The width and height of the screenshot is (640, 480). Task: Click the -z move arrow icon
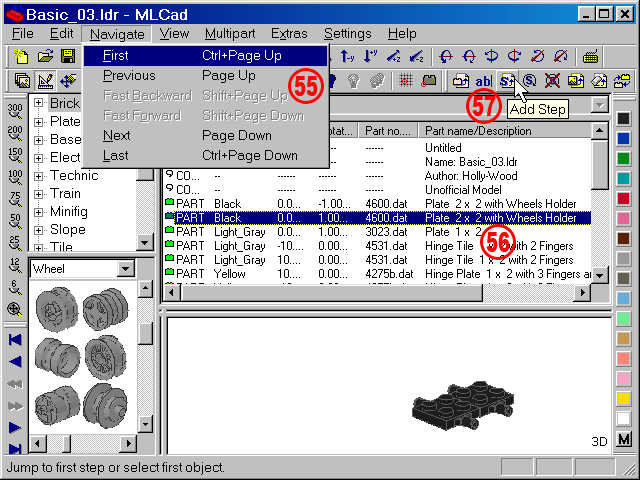(x=417, y=56)
